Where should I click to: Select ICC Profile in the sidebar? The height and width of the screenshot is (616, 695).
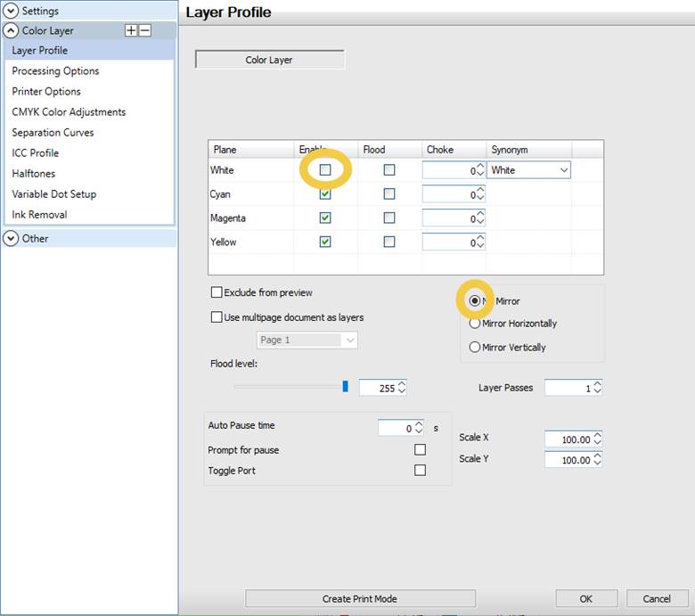35,152
